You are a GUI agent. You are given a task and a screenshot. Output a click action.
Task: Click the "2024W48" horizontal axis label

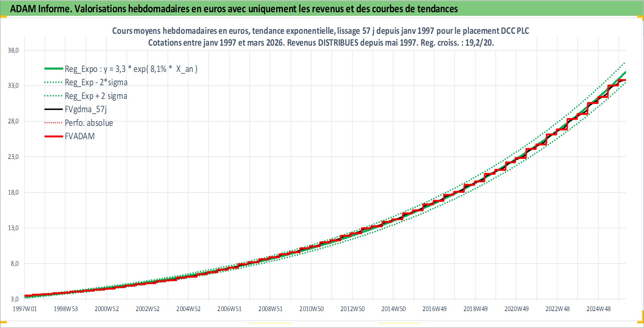pos(599,309)
